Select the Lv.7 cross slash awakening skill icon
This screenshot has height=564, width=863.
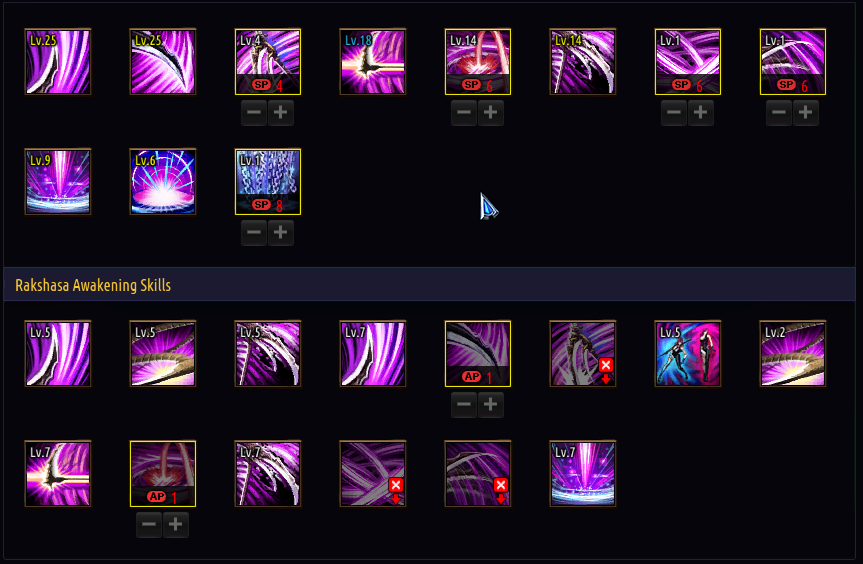(x=58, y=474)
